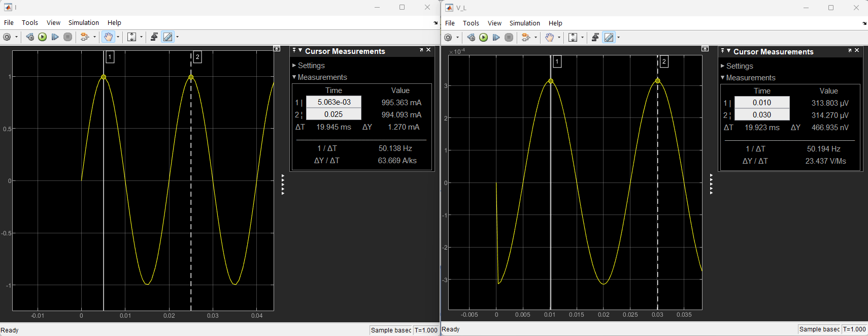This screenshot has height=336, width=868.
Task: Click Step Forward icon in V_L window
Action: (x=496, y=37)
